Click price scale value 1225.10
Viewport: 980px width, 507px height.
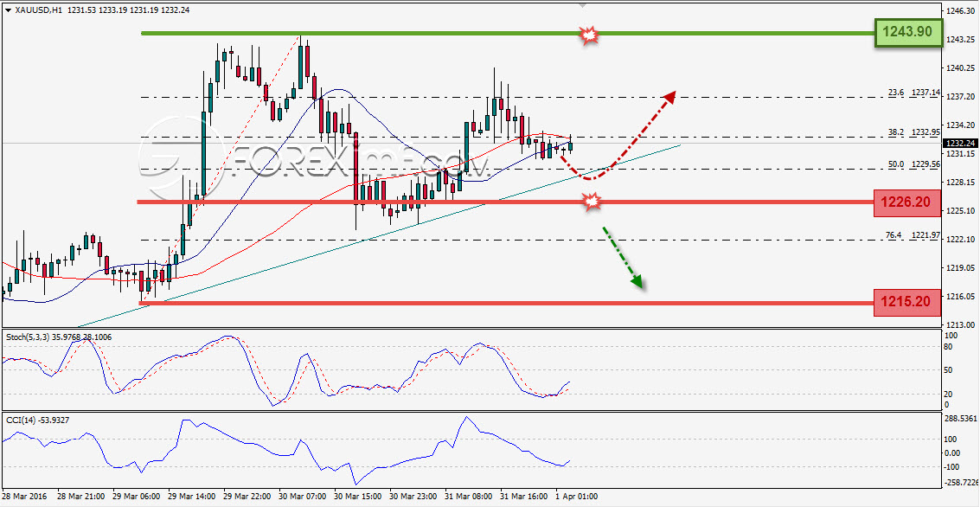coord(960,211)
